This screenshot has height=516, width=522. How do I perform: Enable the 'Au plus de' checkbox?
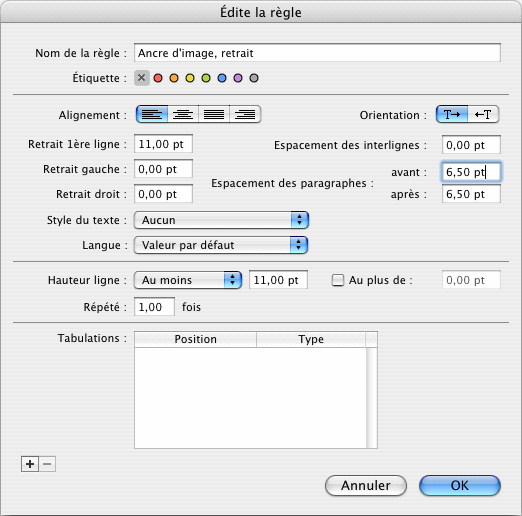tap(338, 280)
